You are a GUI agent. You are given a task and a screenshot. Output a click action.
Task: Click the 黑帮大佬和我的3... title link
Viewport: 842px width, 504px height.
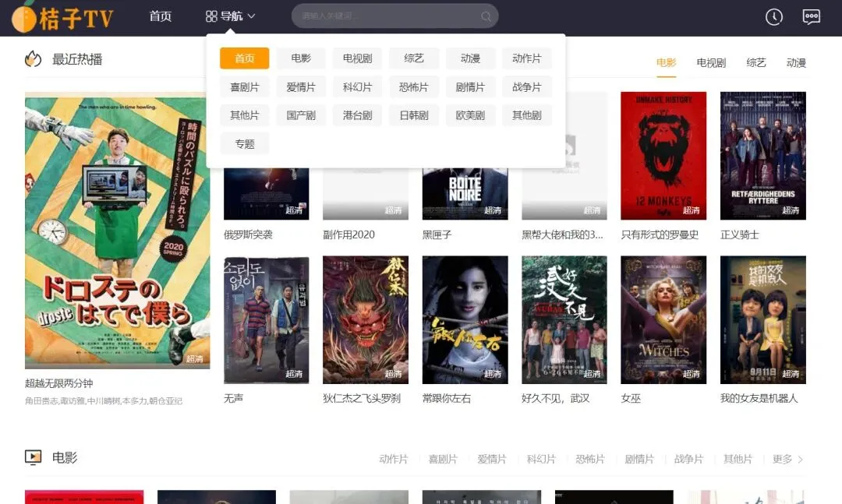562,234
